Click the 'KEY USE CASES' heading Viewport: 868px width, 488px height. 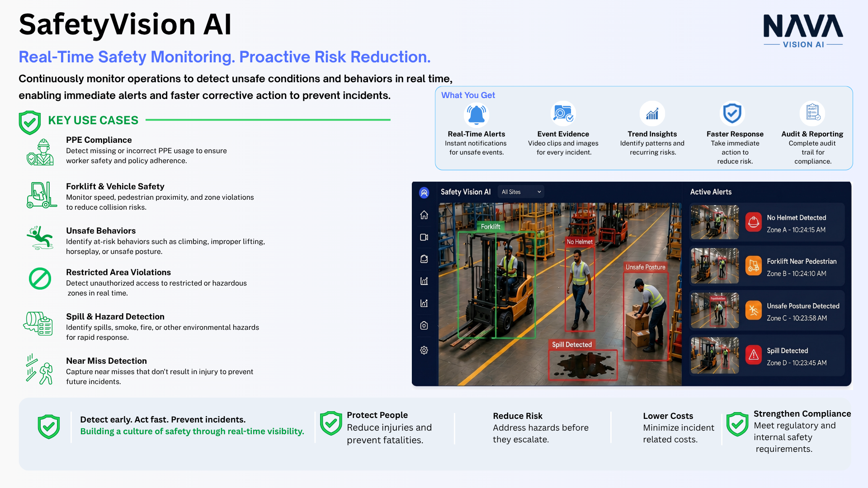[93, 121]
